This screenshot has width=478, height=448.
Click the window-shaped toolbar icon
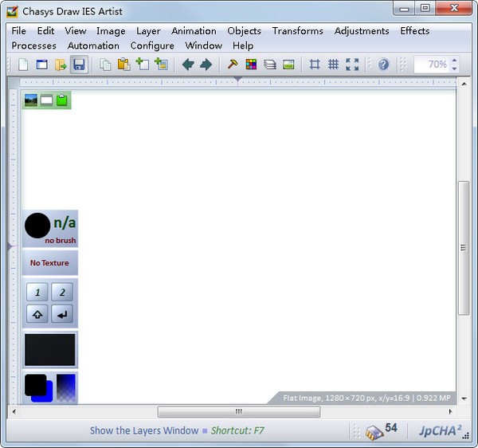41,65
